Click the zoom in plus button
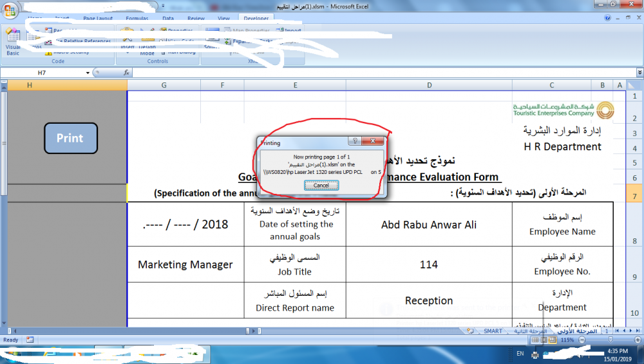The width and height of the screenshot is (644, 364). click(x=638, y=340)
